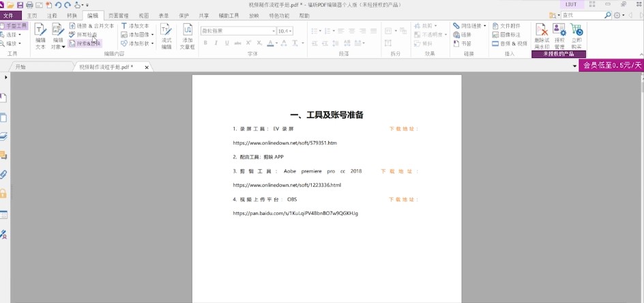Toggle superscript formatting
This screenshot has width=644, height=303.
click(x=248, y=43)
